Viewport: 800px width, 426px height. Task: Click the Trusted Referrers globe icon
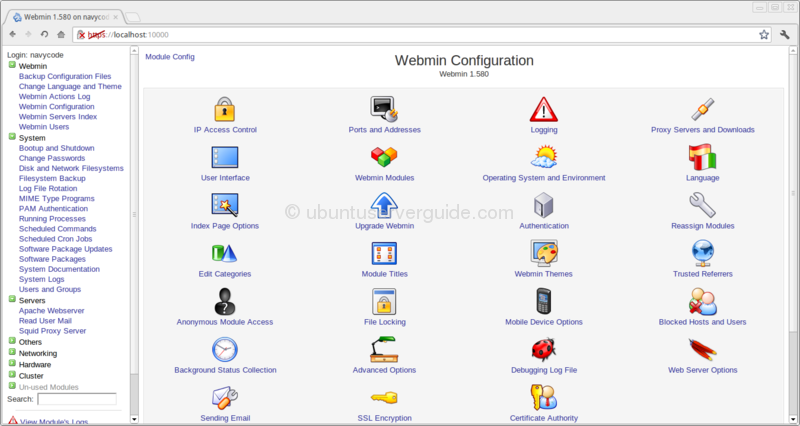(x=702, y=253)
